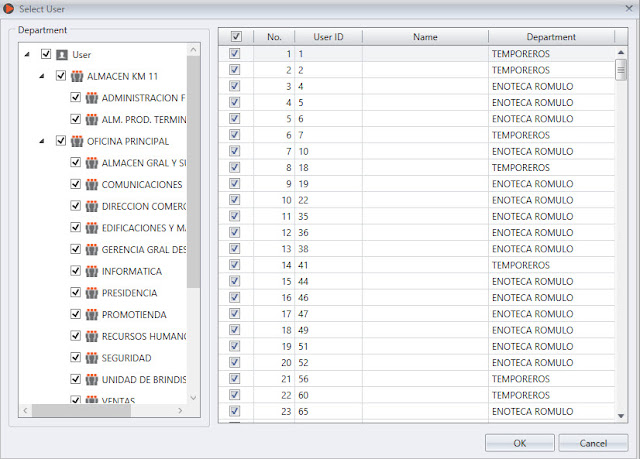
Task: Select the ALMACEN KM 11 tree label
Action: tap(122, 76)
